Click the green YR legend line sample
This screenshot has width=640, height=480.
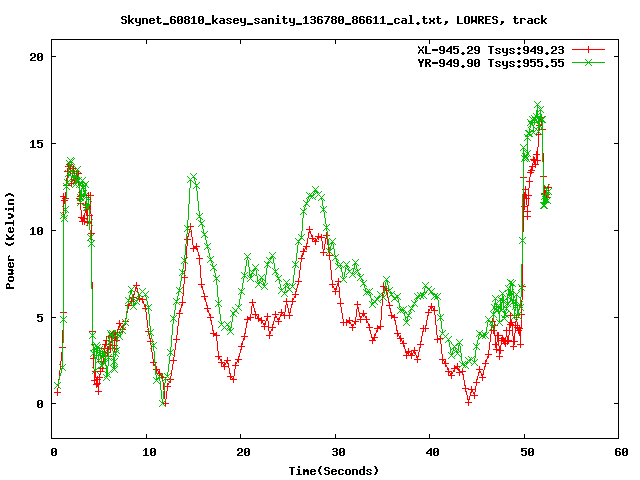588,62
